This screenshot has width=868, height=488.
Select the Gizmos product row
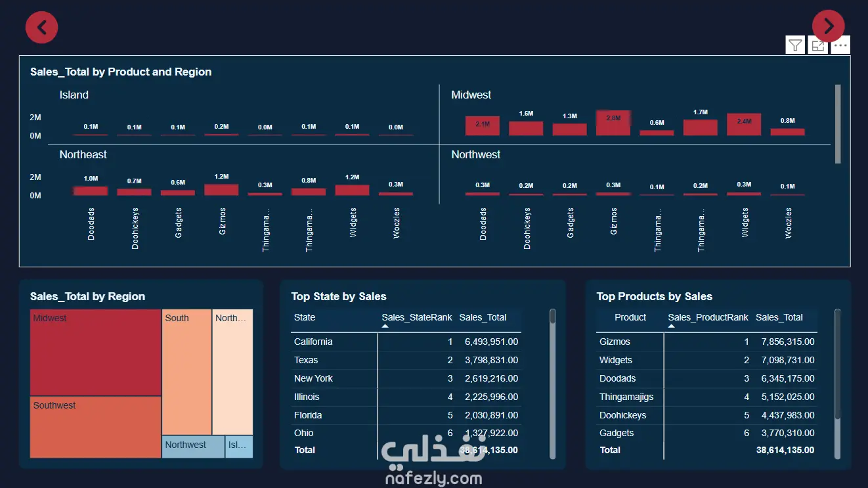tap(707, 342)
